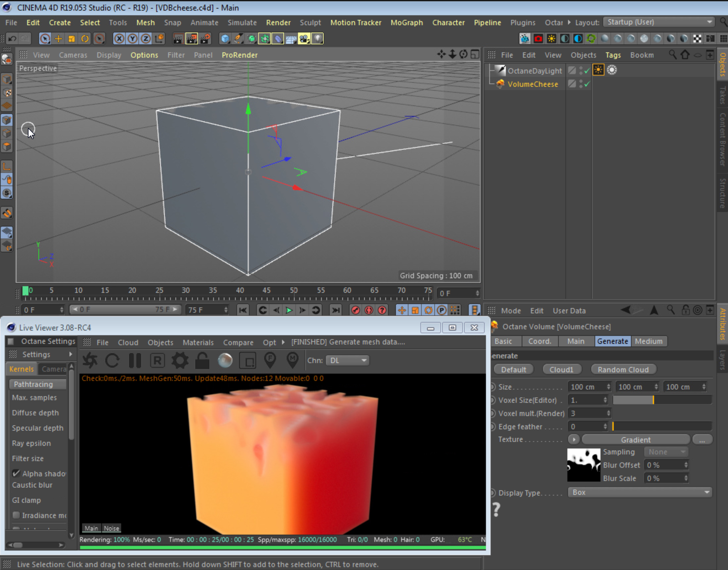Click the record active objects icon
728x570 pixels.
click(x=355, y=310)
